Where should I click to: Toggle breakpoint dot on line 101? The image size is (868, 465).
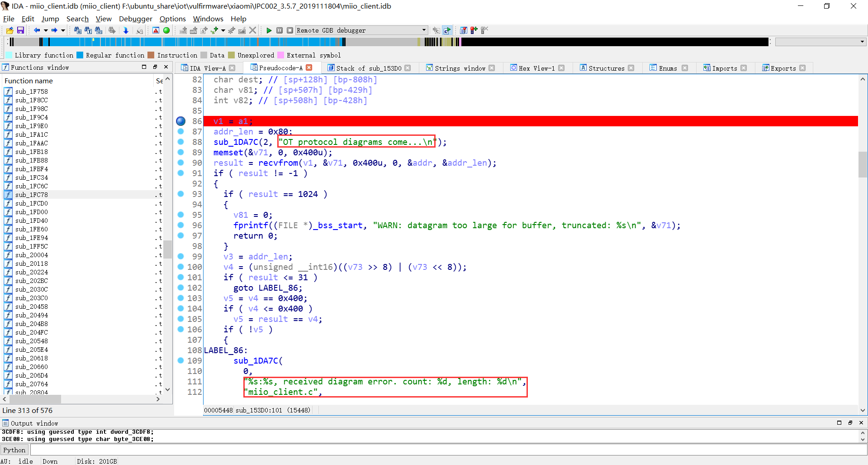[x=180, y=278]
